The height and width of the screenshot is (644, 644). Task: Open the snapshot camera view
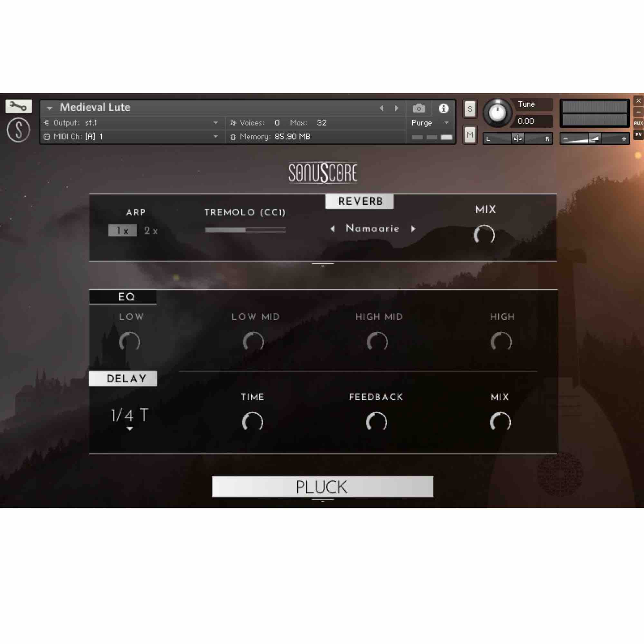pyautogui.click(x=419, y=108)
